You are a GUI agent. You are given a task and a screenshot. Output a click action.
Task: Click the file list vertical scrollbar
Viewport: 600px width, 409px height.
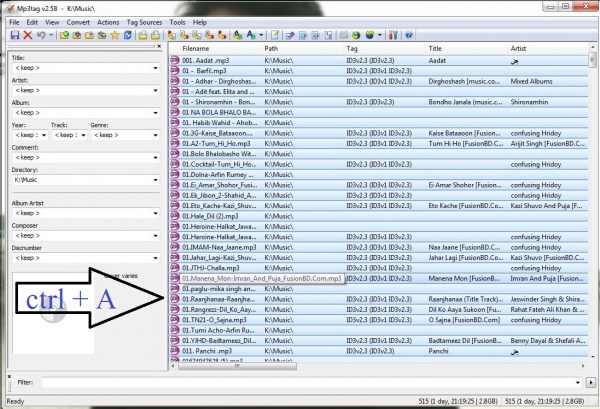tap(593, 203)
